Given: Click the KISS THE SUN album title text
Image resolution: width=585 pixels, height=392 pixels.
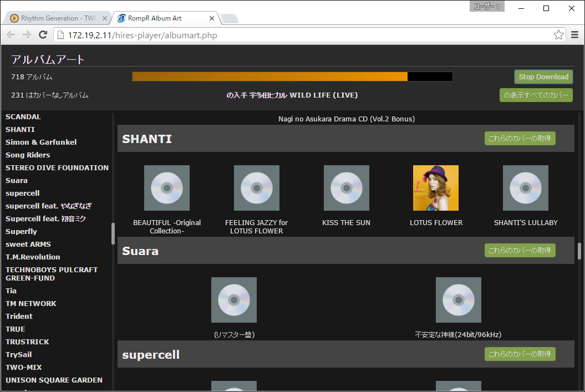Looking at the screenshot, I should tap(346, 223).
